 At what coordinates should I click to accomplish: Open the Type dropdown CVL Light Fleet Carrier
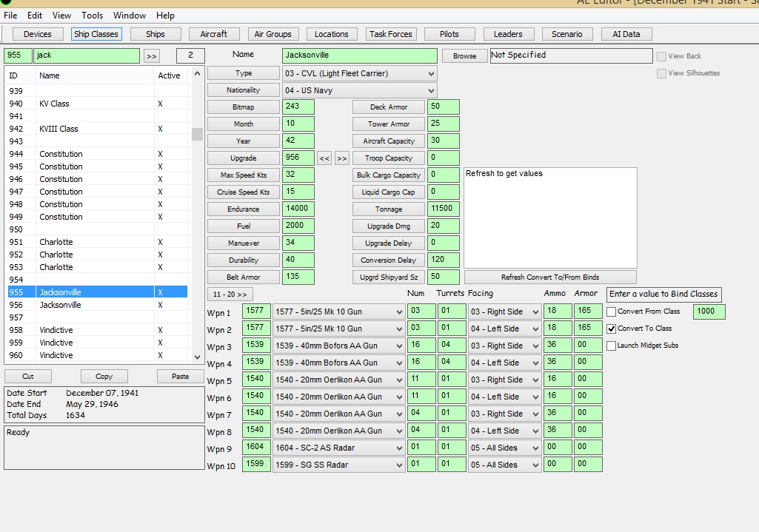coord(359,73)
